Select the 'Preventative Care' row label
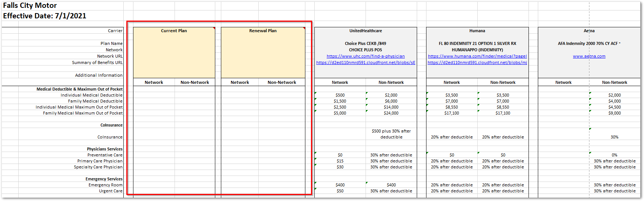The image size is (644, 201). point(105,155)
